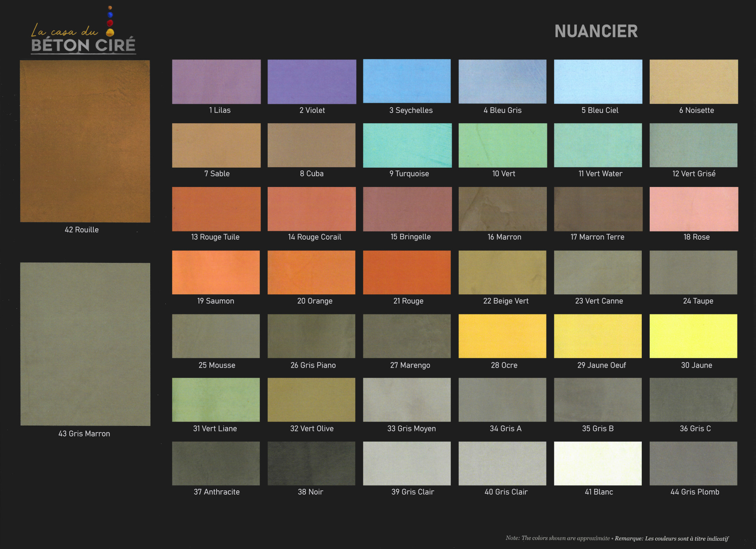Image resolution: width=756 pixels, height=549 pixels.
Task: Click the 31 Vert Liane swatch
Action: [216, 400]
